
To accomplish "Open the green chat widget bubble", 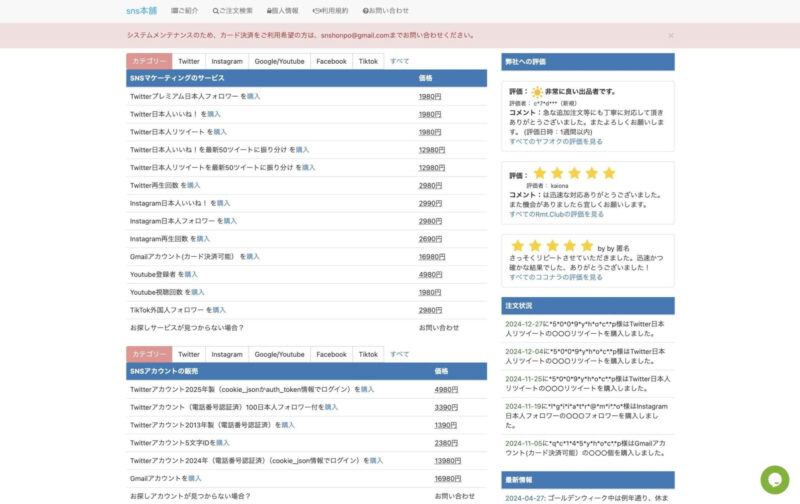I will pos(774,480).
